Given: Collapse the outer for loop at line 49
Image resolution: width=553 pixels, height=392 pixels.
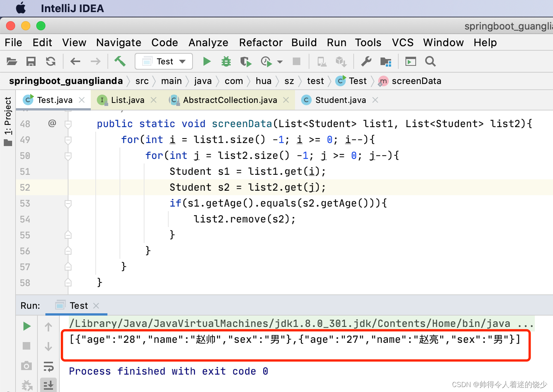Looking at the screenshot, I should click(68, 140).
